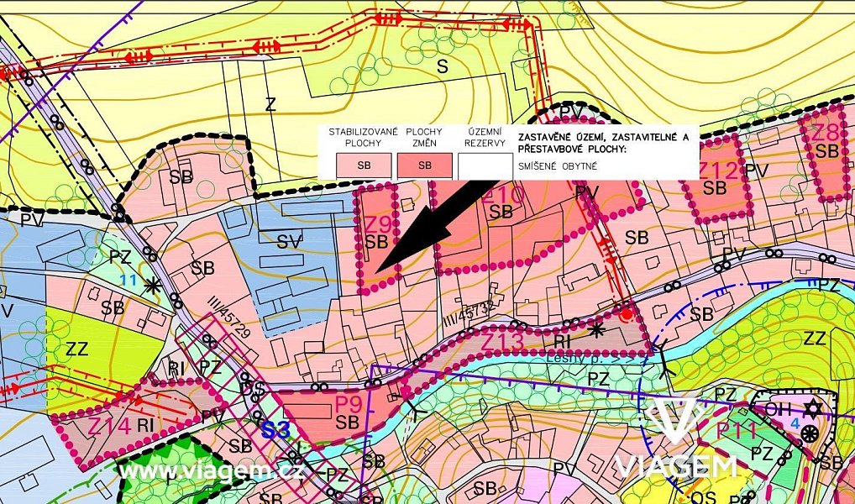Click the blue number 11 label
This screenshot has width=855, height=504.
tap(129, 281)
